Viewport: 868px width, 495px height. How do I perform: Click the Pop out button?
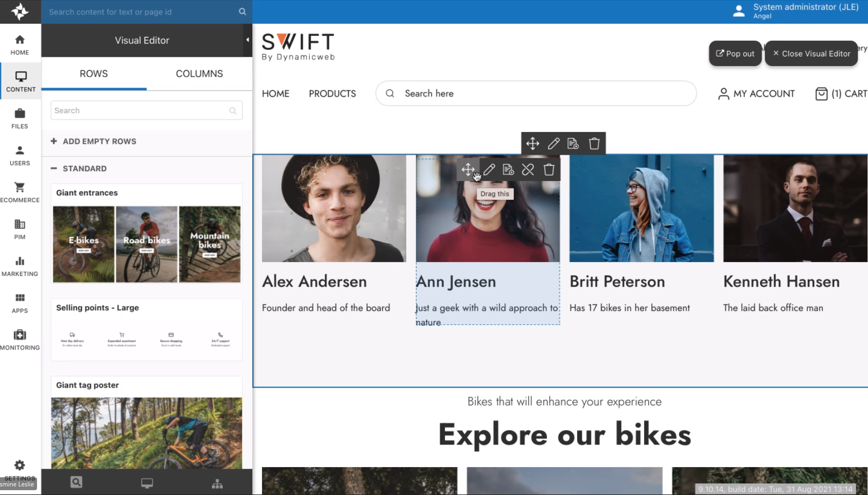tap(735, 53)
